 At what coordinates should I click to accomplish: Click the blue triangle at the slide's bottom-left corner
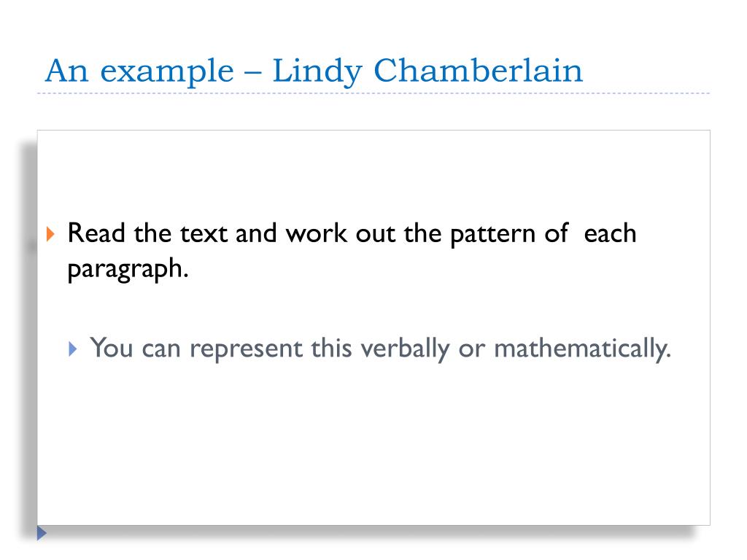click(x=42, y=533)
